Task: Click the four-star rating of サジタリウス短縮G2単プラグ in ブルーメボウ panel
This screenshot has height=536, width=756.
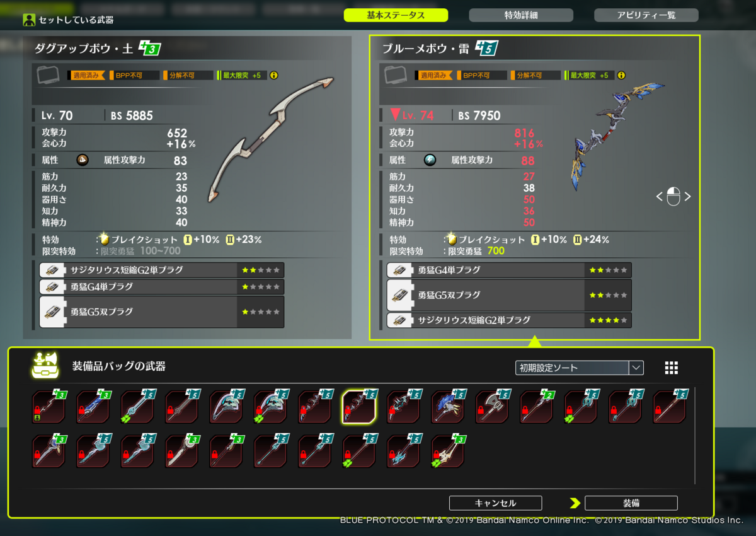Action: point(608,320)
